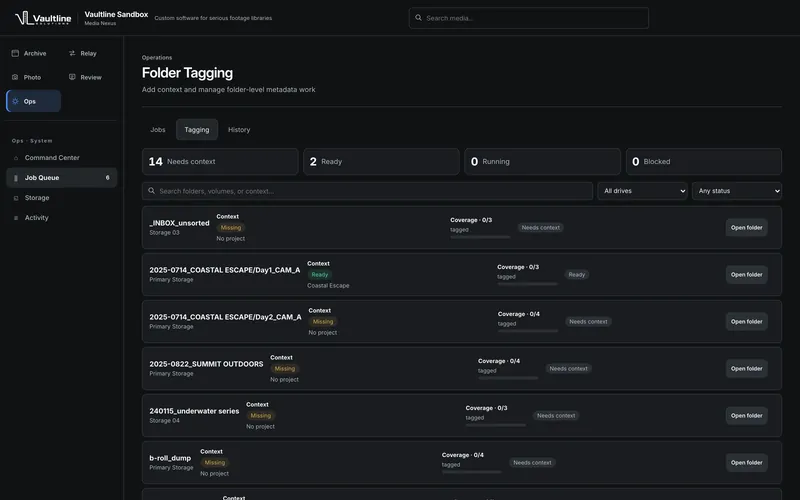
Task: Click the Activity icon
Action: [x=16, y=218]
